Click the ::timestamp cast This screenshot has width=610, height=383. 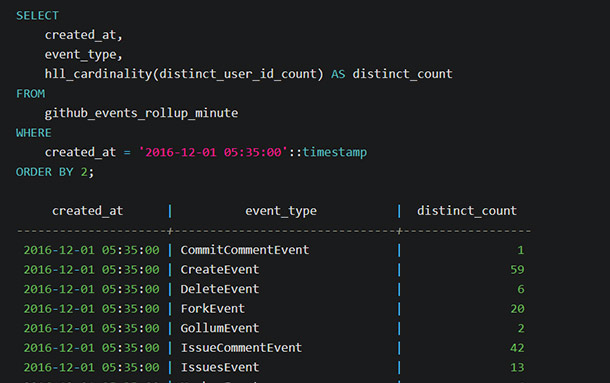[328, 152]
